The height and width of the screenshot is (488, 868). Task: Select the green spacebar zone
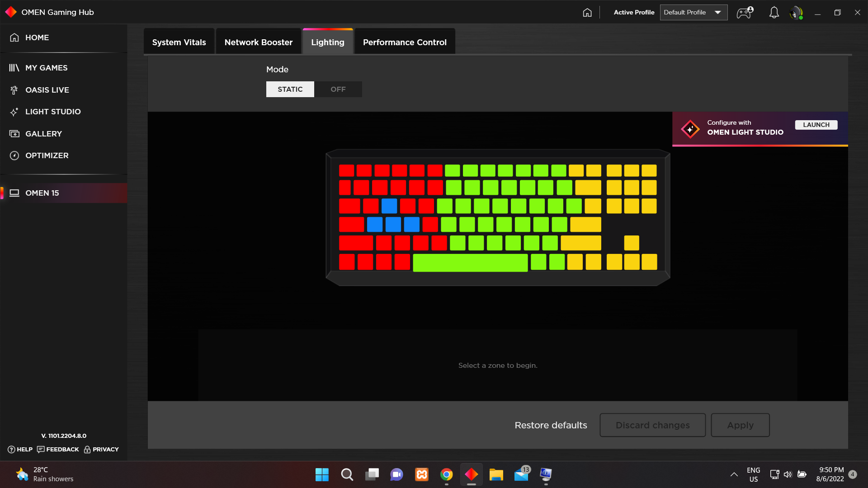coord(470,263)
